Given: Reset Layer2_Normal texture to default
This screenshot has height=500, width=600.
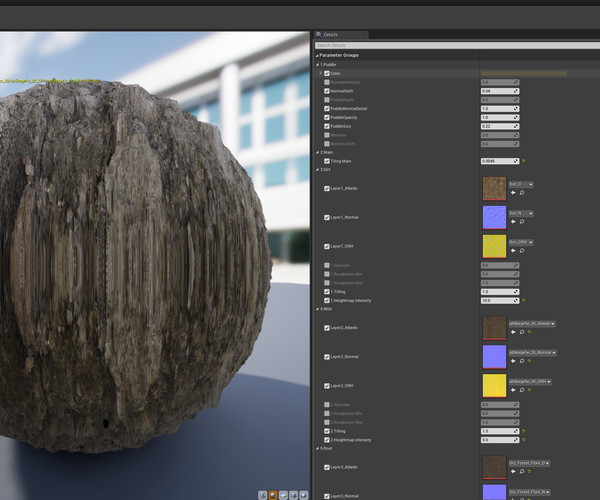Looking at the screenshot, I should click(x=530, y=361).
